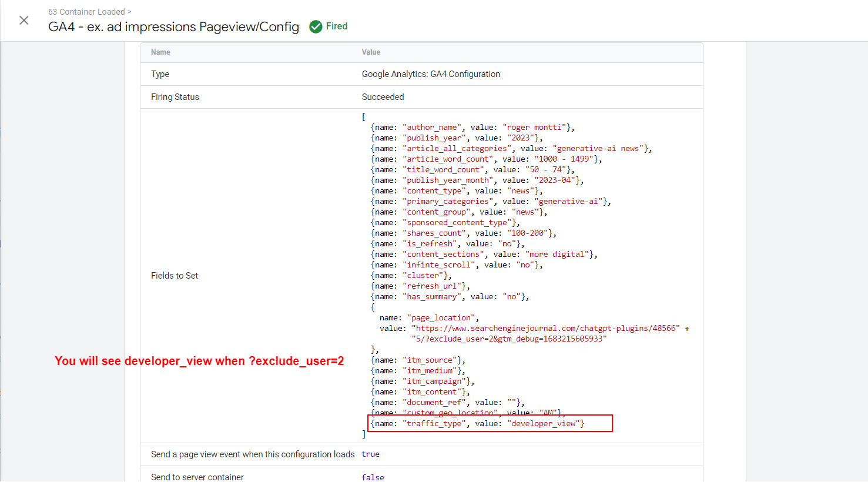Close the tag details panel
This screenshot has width=868, height=482.
(x=23, y=20)
